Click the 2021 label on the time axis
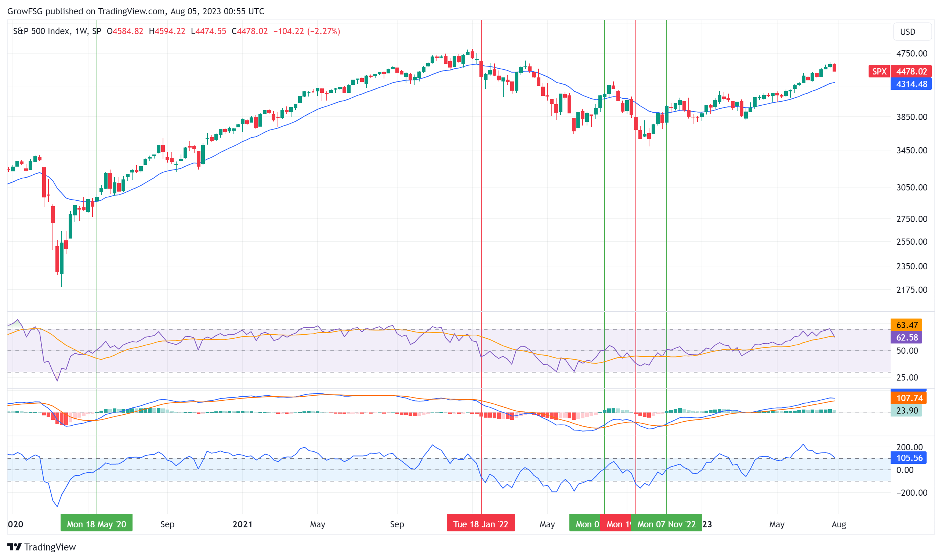Screen dimensions: 942x560 (x=243, y=524)
